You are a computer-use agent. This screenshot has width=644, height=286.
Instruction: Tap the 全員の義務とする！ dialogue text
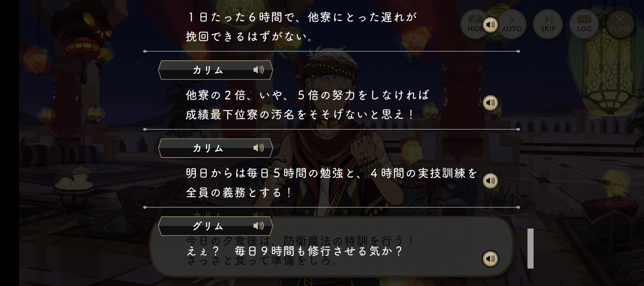tap(239, 193)
